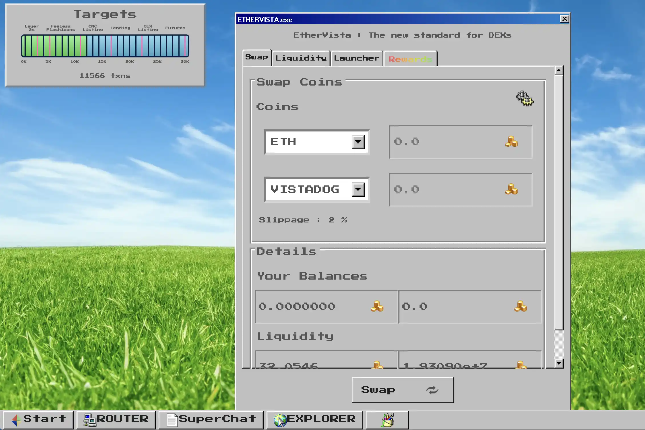
Task: Open the swap settings gear icon
Action: pyautogui.click(x=524, y=99)
